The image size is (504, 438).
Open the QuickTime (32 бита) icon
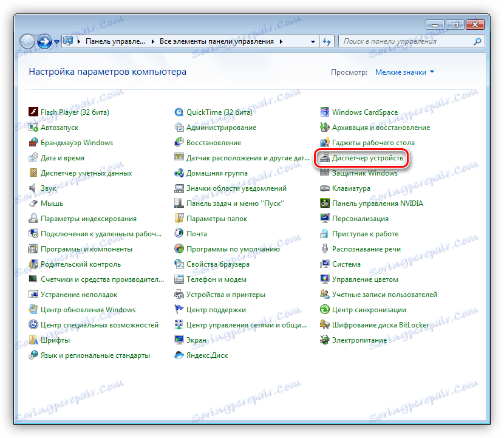179,112
